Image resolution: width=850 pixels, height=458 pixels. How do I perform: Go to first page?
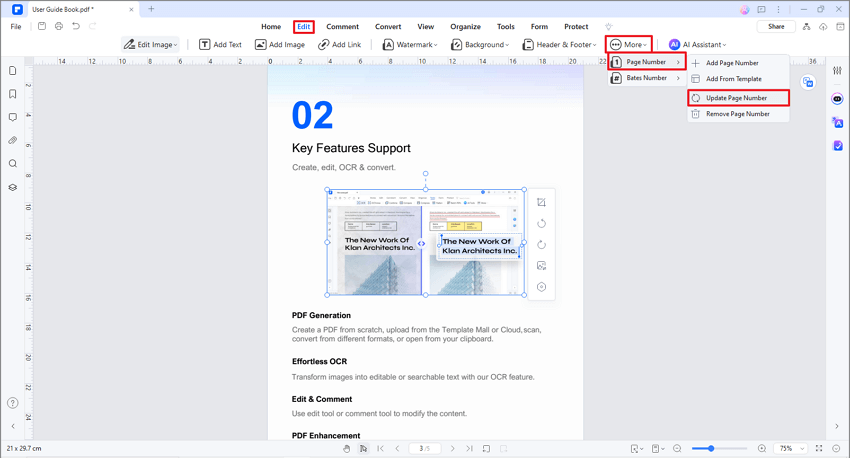tap(381, 448)
